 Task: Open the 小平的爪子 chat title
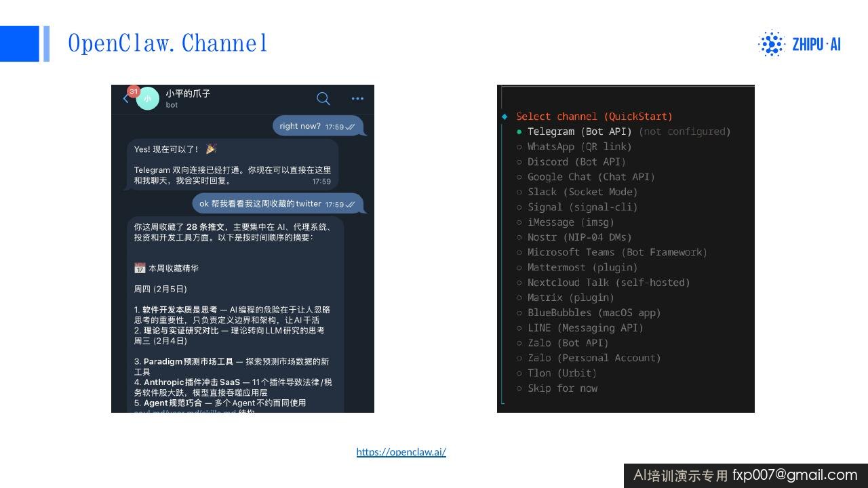click(188, 94)
